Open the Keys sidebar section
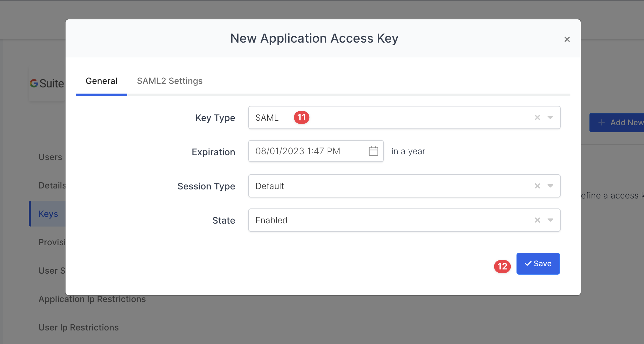The height and width of the screenshot is (344, 644). point(48,214)
